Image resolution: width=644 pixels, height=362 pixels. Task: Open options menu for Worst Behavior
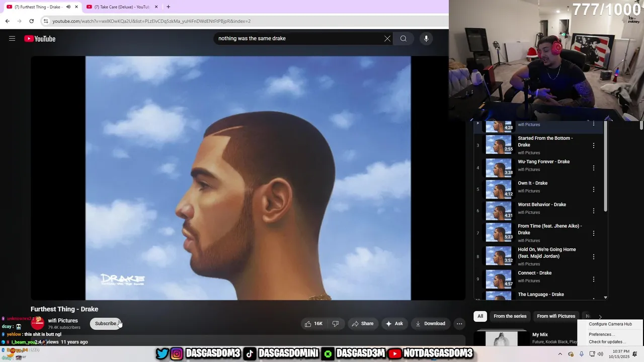[x=594, y=211]
